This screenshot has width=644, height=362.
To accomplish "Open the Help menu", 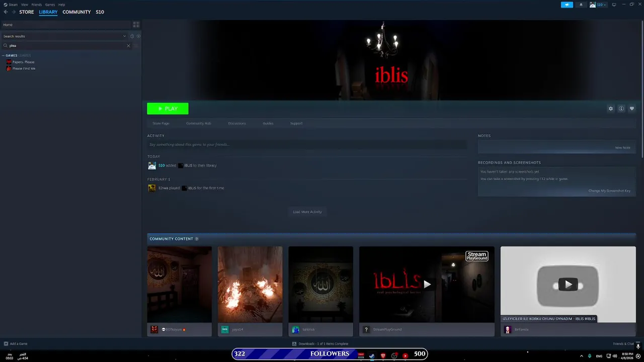I will pos(61,5).
